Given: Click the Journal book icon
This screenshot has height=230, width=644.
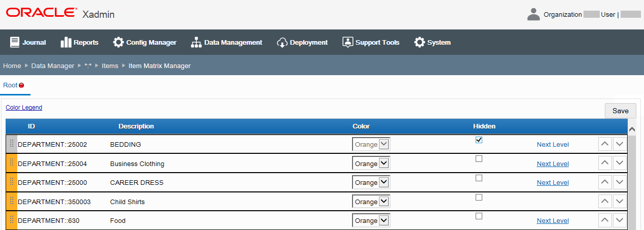Looking at the screenshot, I should click(15, 42).
